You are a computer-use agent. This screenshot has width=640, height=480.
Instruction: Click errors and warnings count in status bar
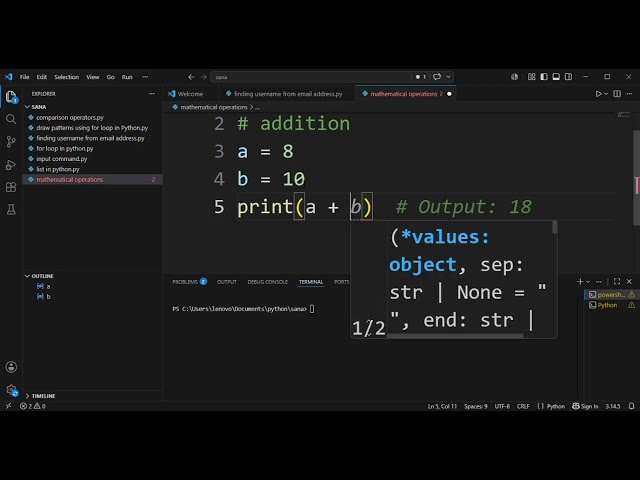pyautogui.click(x=33, y=406)
